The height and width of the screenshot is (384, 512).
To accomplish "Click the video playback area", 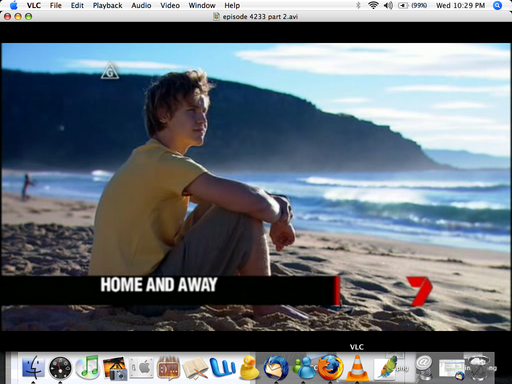I will pos(256,187).
